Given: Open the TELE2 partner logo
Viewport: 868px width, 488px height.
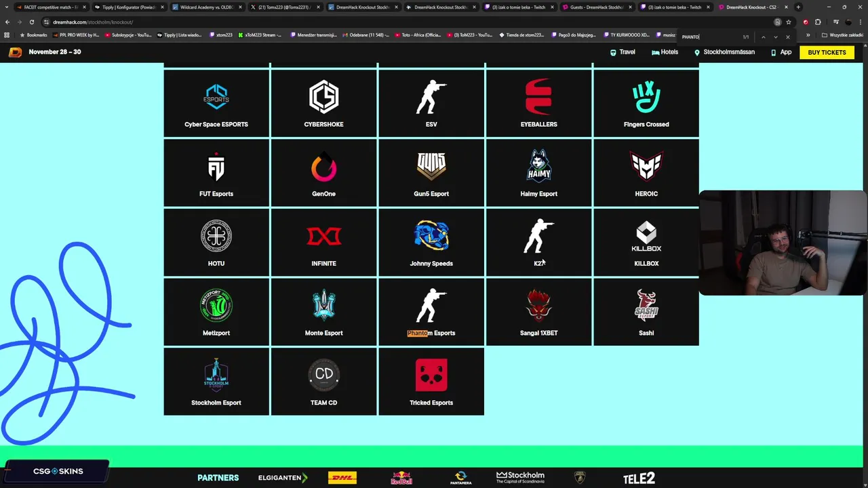Looking at the screenshot, I should (639, 478).
